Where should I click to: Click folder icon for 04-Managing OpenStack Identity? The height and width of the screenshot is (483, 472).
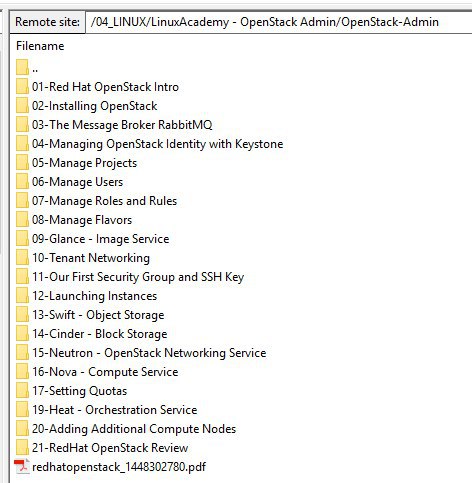pos(22,144)
